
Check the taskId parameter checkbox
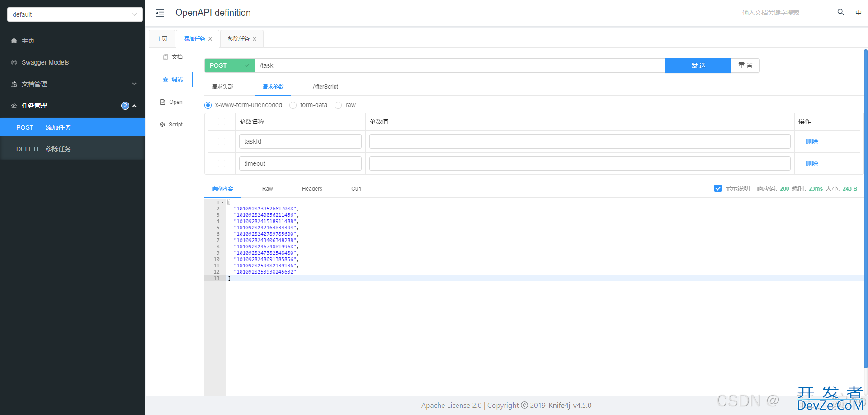[x=222, y=141]
